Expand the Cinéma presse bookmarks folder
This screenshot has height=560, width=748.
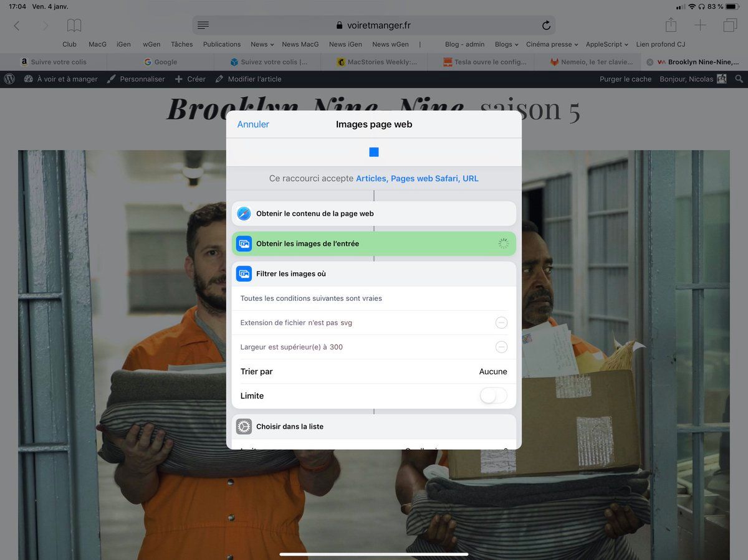(552, 44)
